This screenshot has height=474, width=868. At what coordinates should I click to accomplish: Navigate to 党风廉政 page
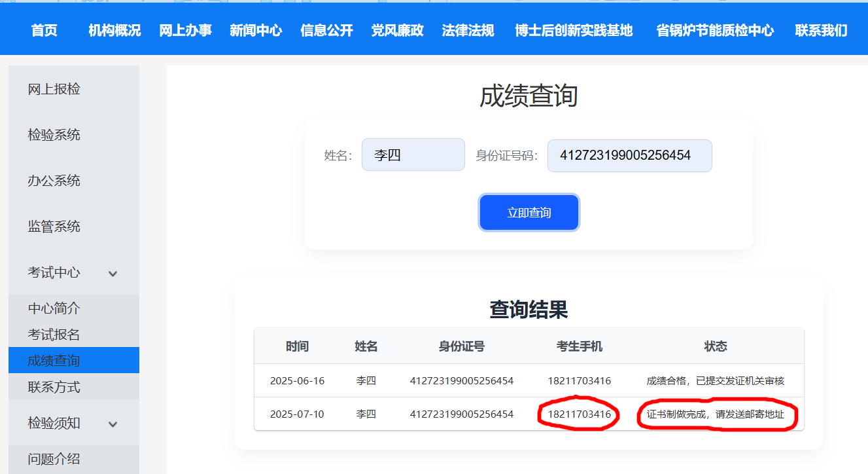(397, 30)
